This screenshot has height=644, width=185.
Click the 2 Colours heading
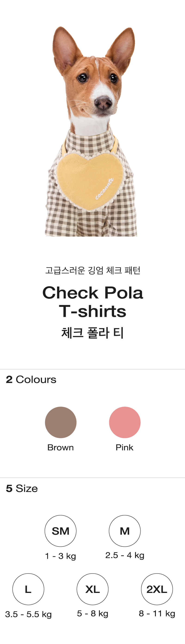coord(31,380)
